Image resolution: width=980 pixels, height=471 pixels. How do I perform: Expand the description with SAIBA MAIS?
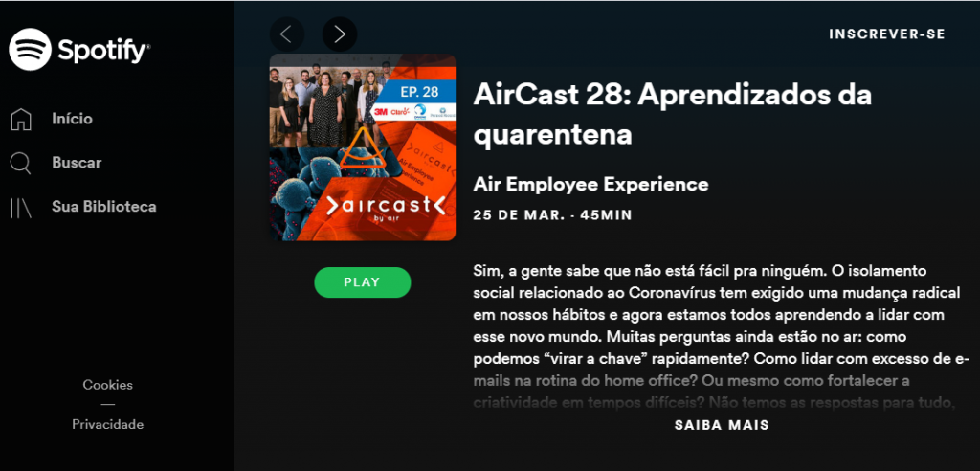coord(722,425)
